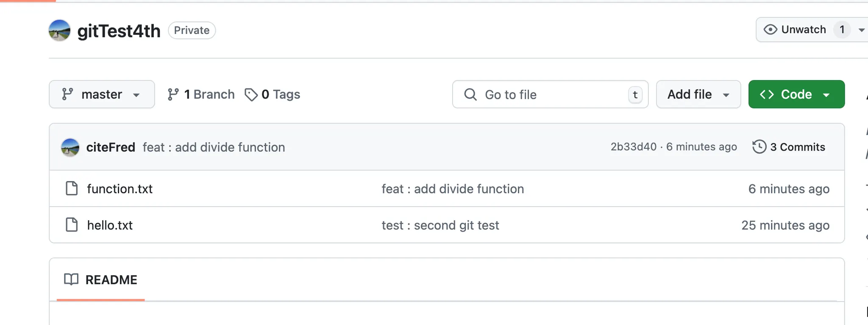The height and width of the screenshot is (325, 868).
Task: Open the hello.txt file link
Action: point(110,225)
